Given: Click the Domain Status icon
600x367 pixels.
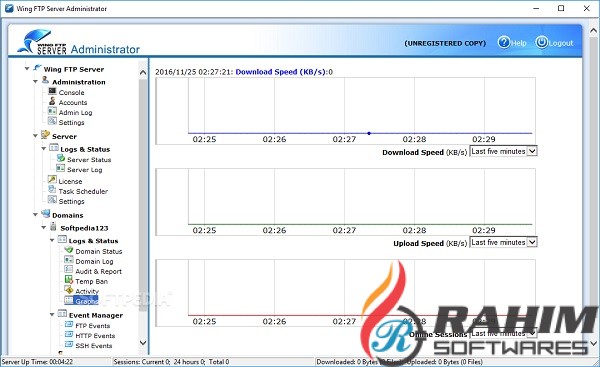Looking at the screenshot, I should [x=69, y=250].
